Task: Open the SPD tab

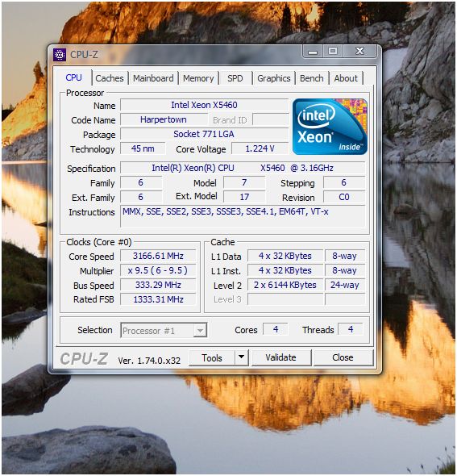Action: [235, 78]
